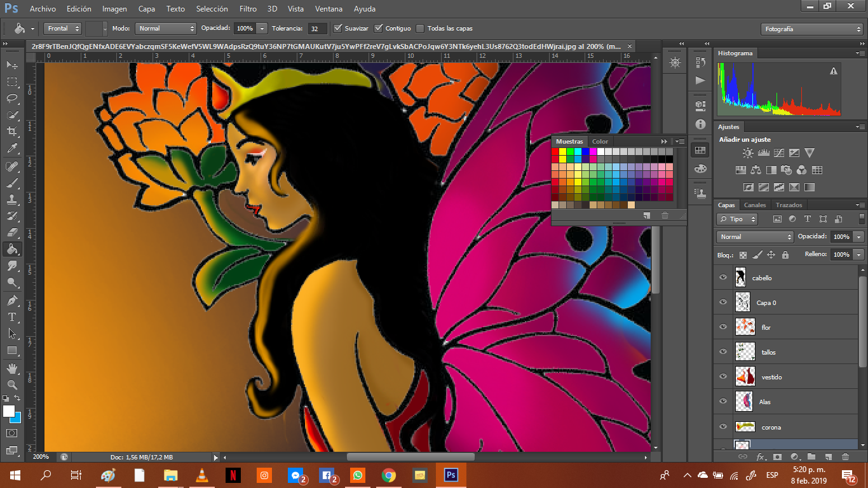Screen dimensions: 868x488
Task: Switch to the Canales tab
Action: pyautogui.click(x=755, y=205)
